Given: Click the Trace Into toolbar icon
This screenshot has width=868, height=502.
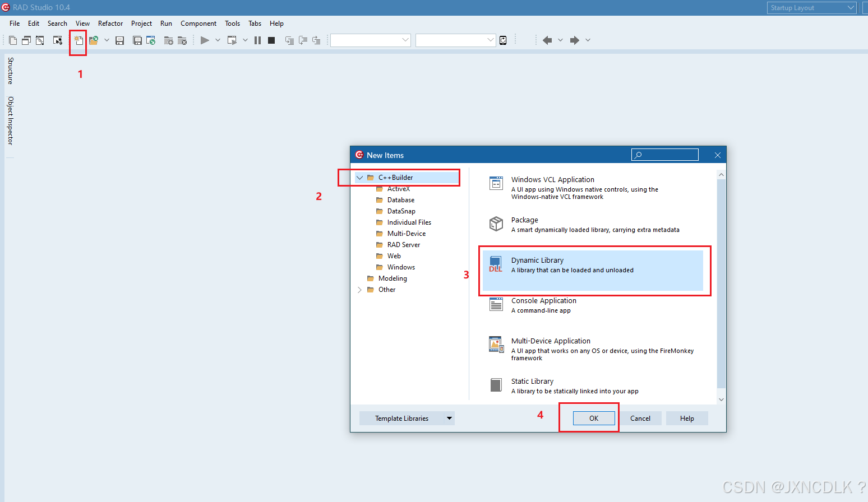Looking at the screenshot, I should point(289,40).
